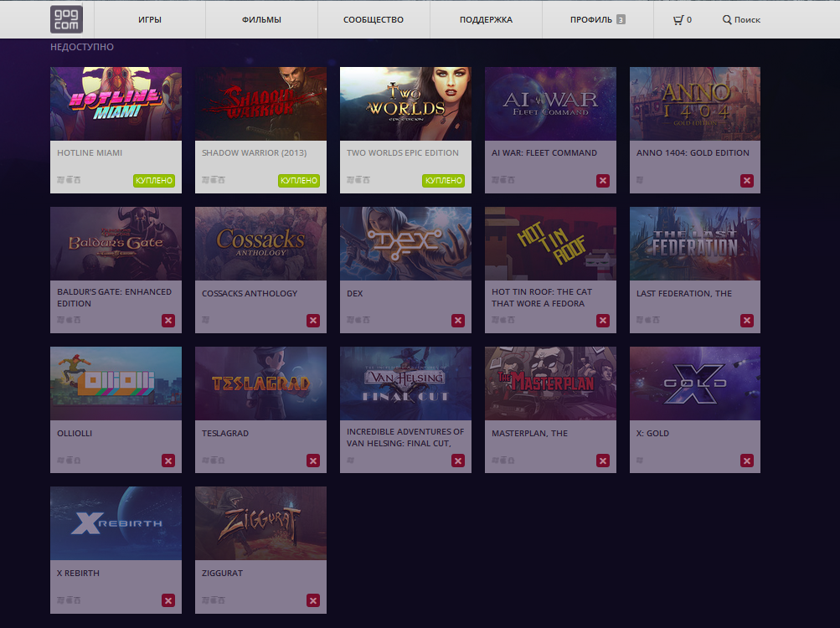The width and height of the screenshot is (840, 628).
Task: Click the Поиск search link
Action: [741, 19]
